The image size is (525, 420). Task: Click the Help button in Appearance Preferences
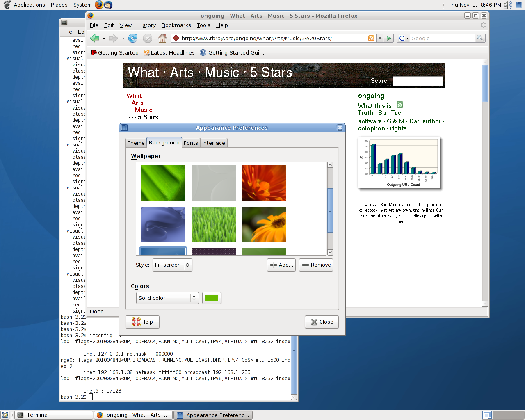(x=142, y=322)
